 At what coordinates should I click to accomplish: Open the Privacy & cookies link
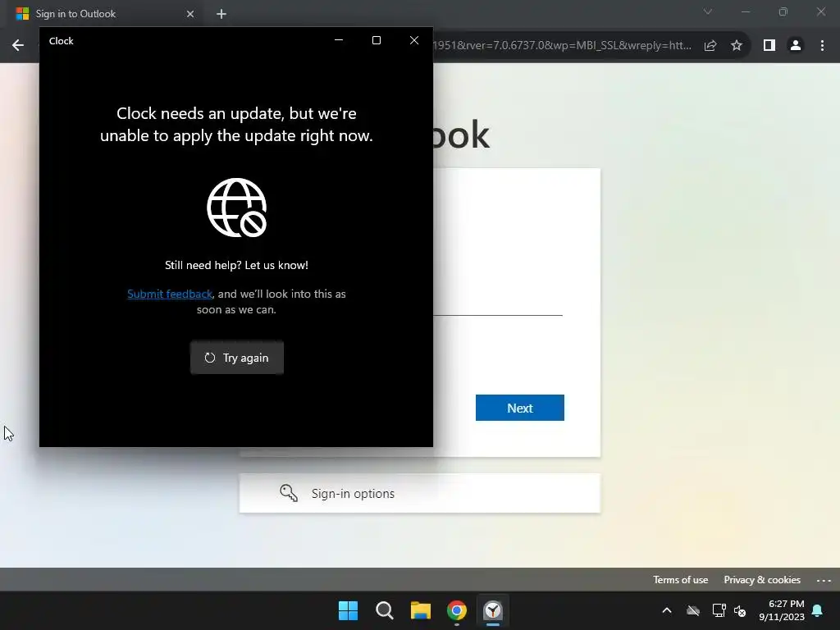(762, 580)
